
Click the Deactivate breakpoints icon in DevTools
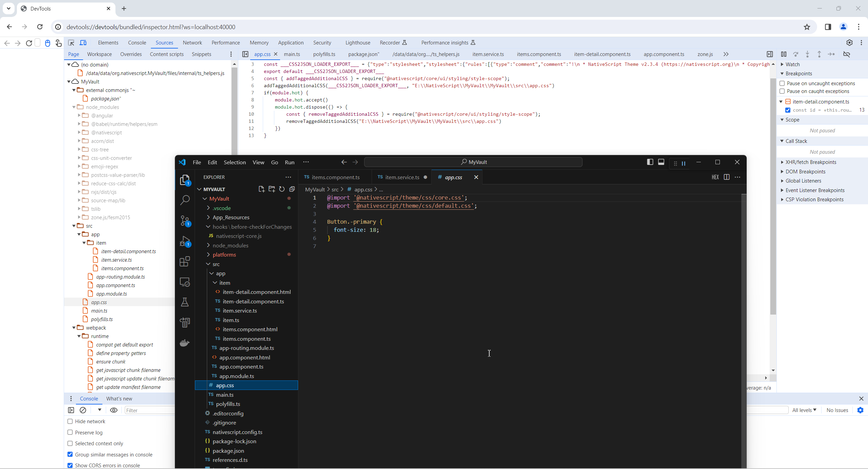click(846, 54)
